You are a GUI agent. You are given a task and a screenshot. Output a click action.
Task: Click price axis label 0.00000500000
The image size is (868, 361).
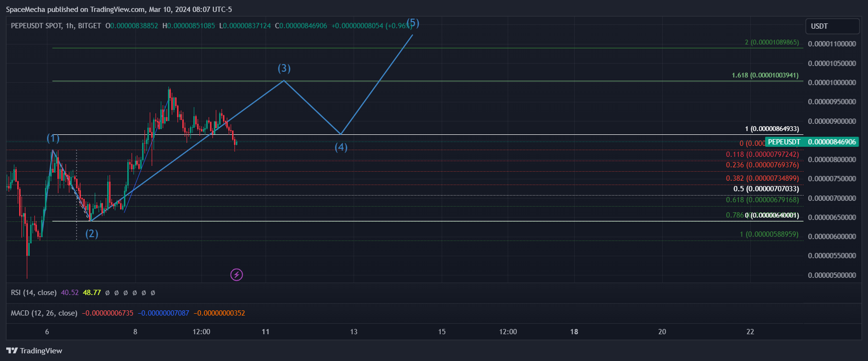(832, 275)
